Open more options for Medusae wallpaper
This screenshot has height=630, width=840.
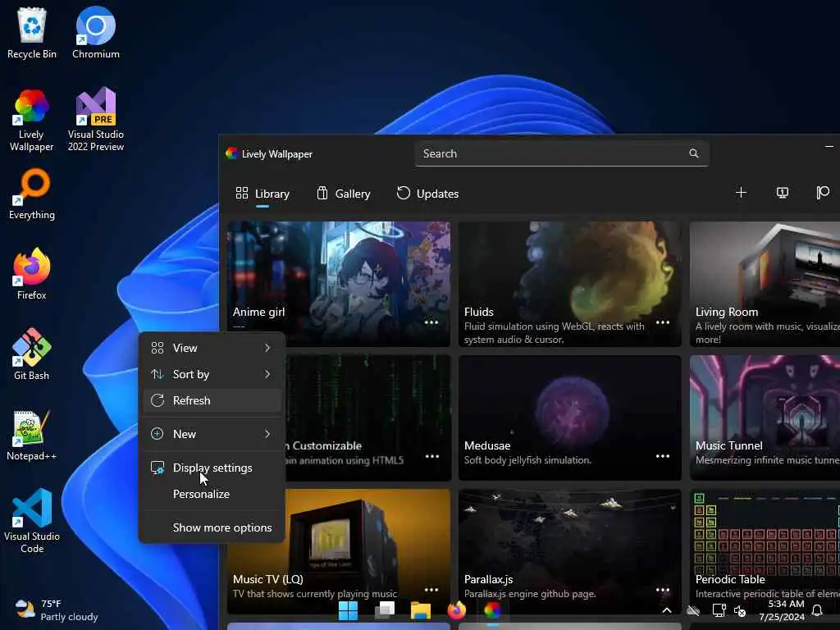coord(663,456)
